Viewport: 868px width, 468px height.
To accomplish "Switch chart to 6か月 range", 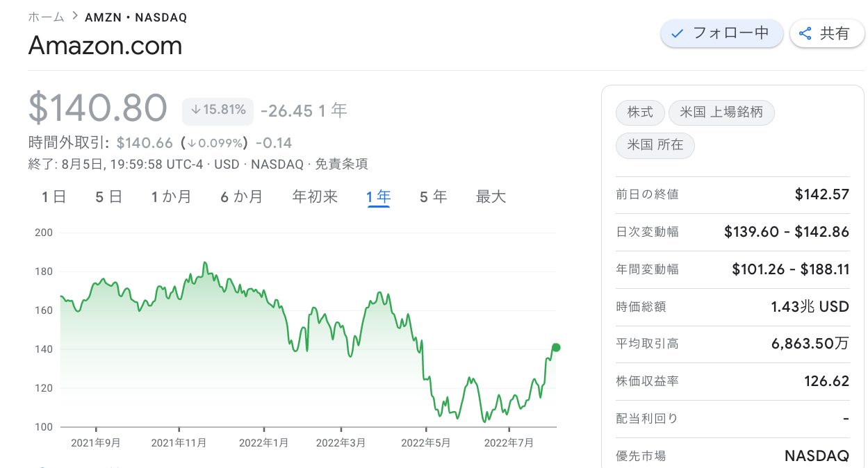I will pyautogui.click(x=241, y=197).
